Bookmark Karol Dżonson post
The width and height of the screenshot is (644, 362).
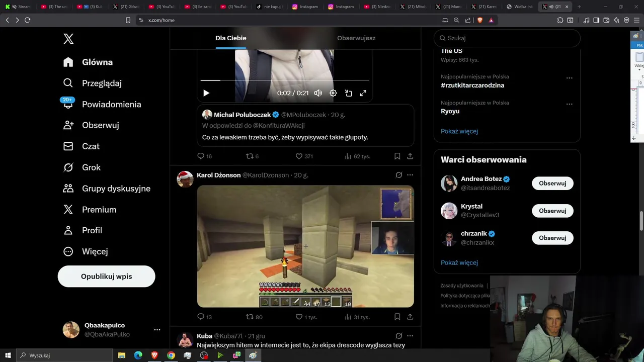click(397, 317)
